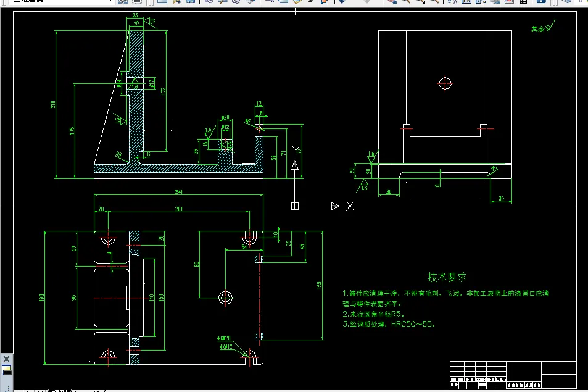Image resolution: width=588 pixels, height=392 pixels.
Task: Select the 172 vertical dimension text
Action: tap(163, 91)
